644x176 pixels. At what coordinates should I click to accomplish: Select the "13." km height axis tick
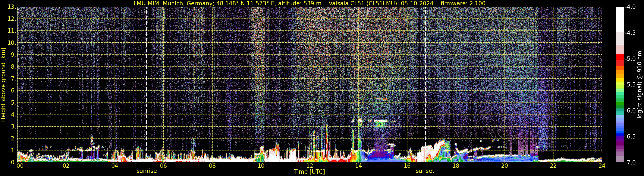click(12, 7)
